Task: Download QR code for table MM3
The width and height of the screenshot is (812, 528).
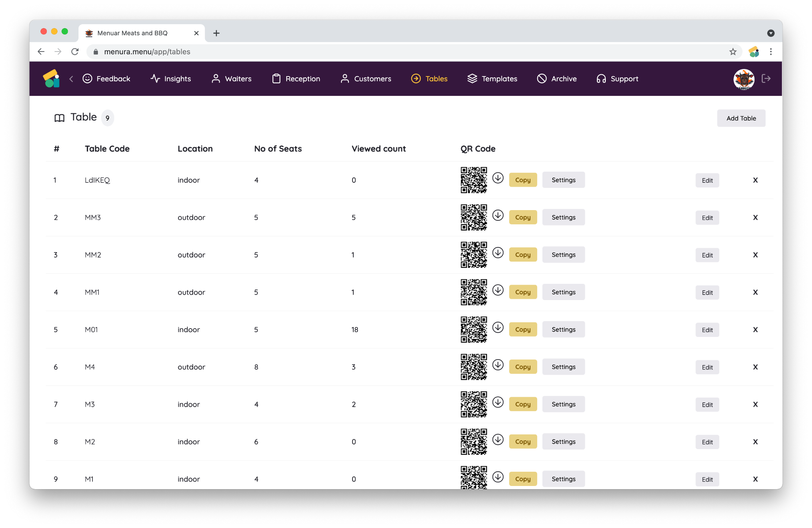Action: 498,215
